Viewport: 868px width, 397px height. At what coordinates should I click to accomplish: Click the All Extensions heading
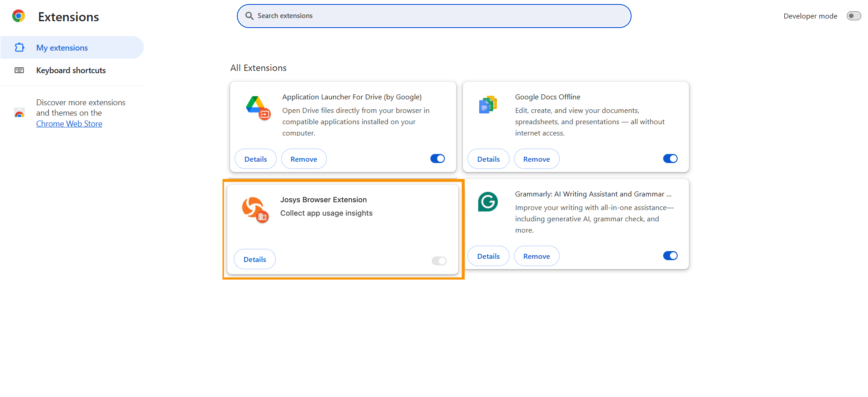258,68
